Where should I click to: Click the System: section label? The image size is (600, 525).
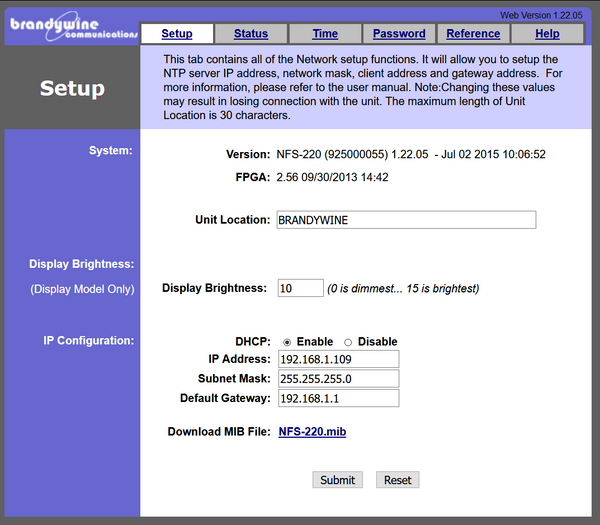tap(111, 150)
